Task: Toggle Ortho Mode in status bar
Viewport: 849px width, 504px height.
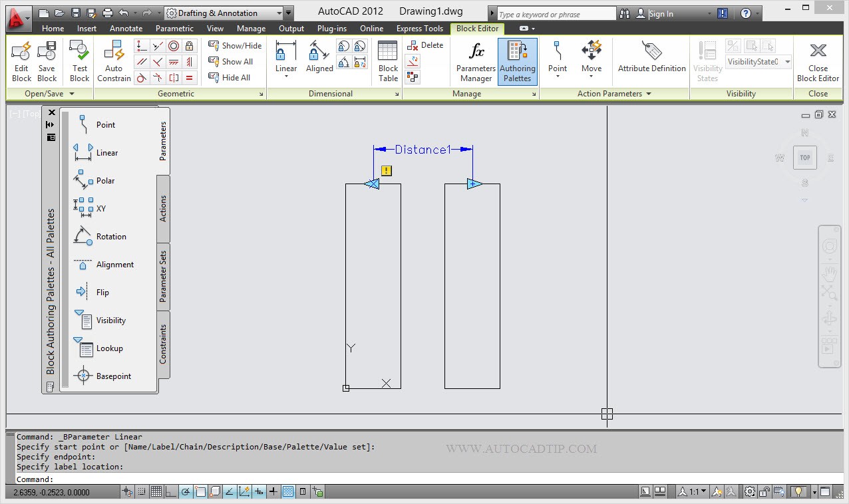Action: pos(171,492)
